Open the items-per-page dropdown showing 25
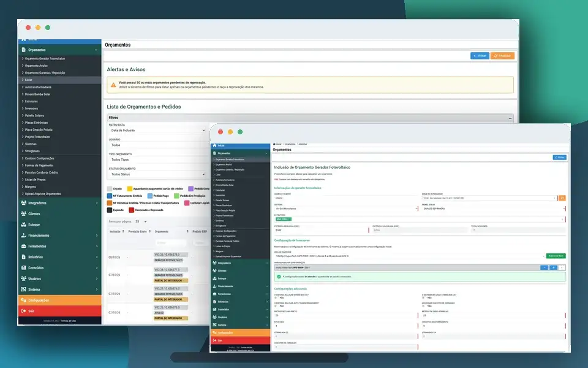The height and width of the screenshot is (368, 588). point(141,221)
